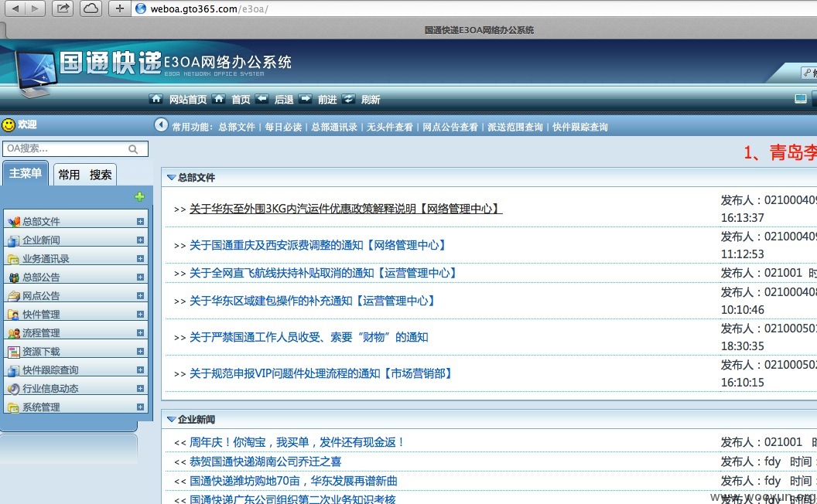
Task: Click the 总部文件 sidebar icon
Action: [14, 222]
